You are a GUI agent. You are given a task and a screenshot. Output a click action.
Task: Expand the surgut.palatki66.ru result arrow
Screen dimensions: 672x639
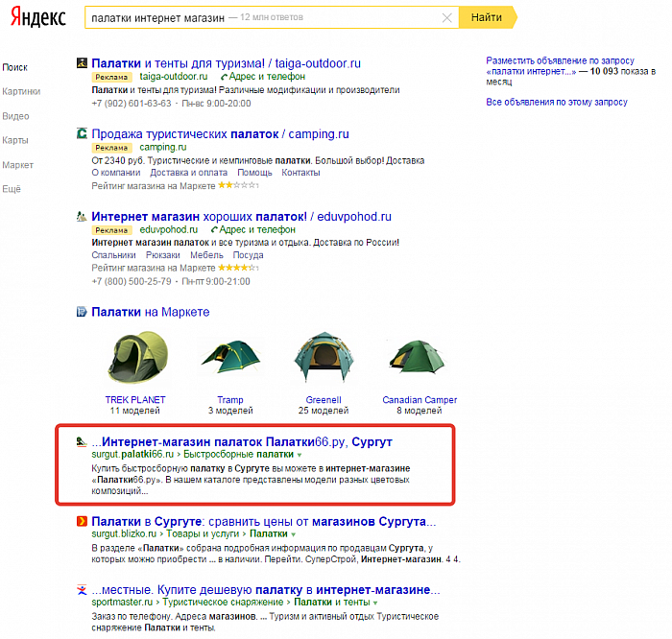(300, 455)
